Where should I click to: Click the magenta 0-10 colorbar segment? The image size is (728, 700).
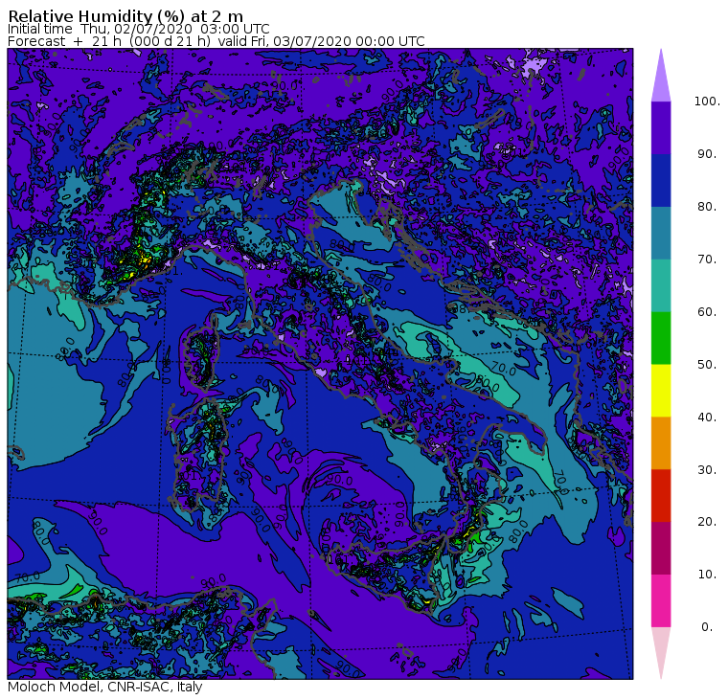(661, 600)
